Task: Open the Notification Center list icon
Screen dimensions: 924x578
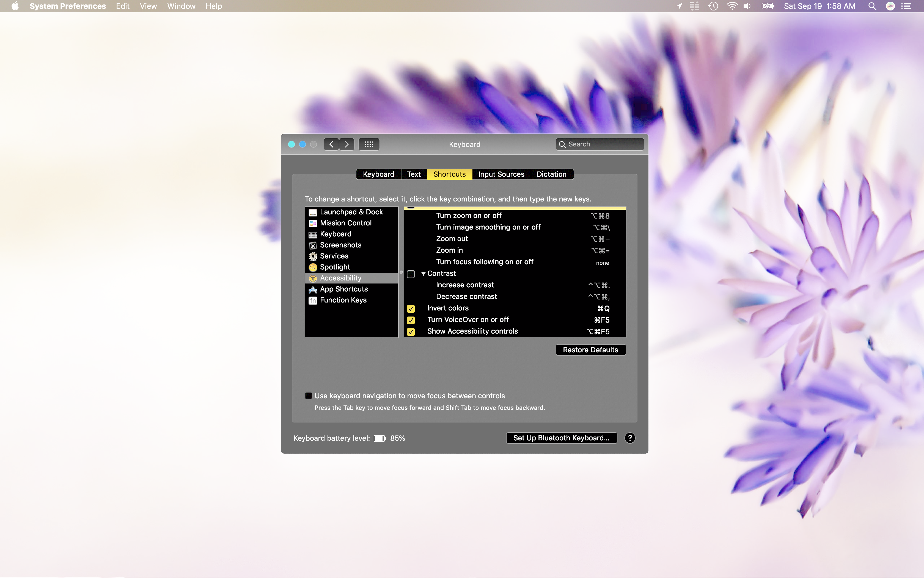Action: (x=906, y=6)
